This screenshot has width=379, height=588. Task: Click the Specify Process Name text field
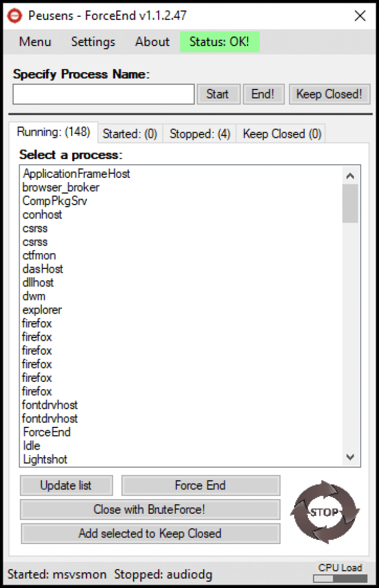pyautogui.click(x=104, y=94)
